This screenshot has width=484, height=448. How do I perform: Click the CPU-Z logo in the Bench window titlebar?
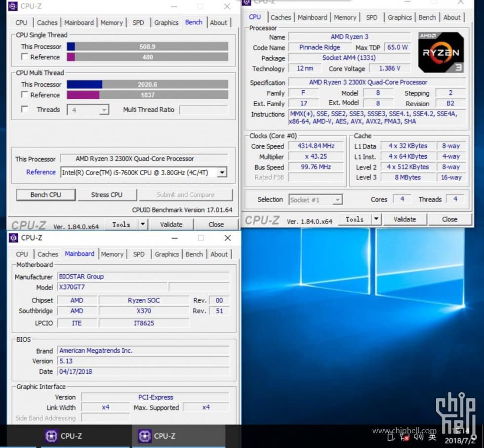click(x=12, y=6)
